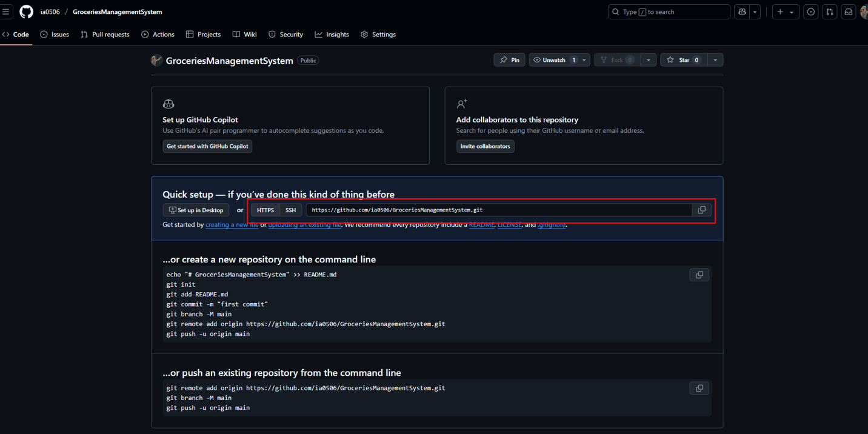Screen dimensions: 868x434
Task: Copy the create-new-repository command block
Action: click(699, 275)
